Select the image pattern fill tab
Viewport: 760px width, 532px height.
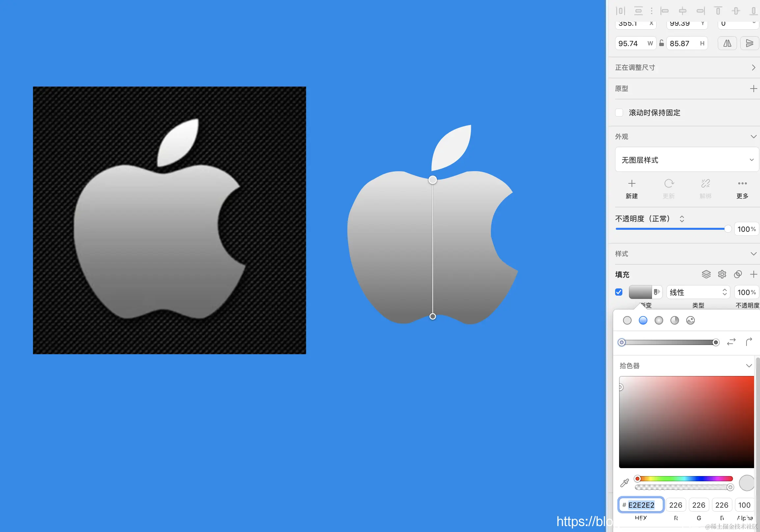(x=691, y=320)
